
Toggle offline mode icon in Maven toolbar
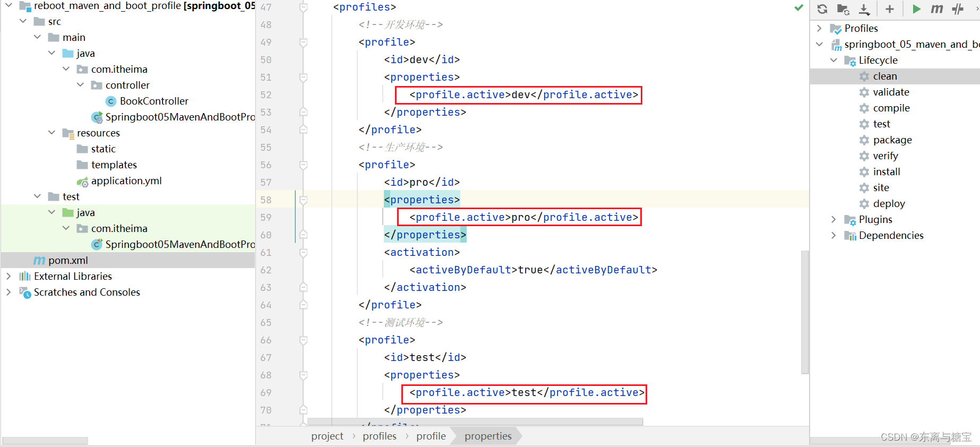pos(958,9)
